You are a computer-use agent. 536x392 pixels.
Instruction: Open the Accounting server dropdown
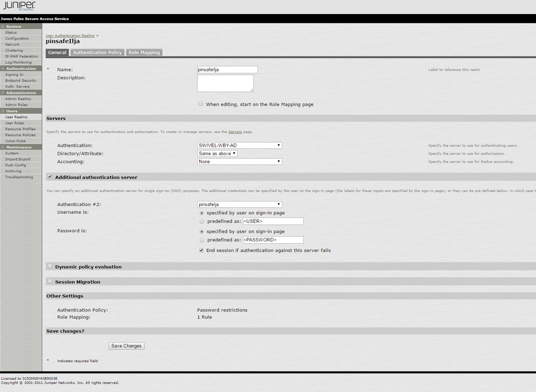pyautogui.click(x=240, y=162)
